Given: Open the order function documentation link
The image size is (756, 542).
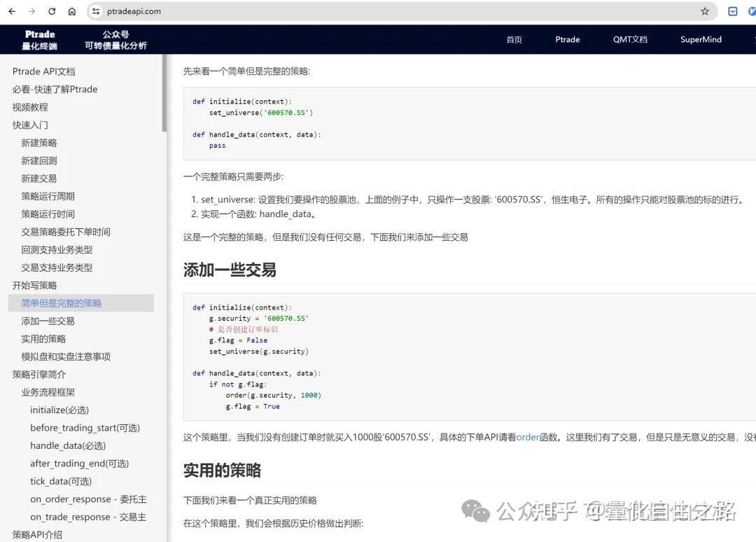Looking at the screenshot, I should point(528,435).
